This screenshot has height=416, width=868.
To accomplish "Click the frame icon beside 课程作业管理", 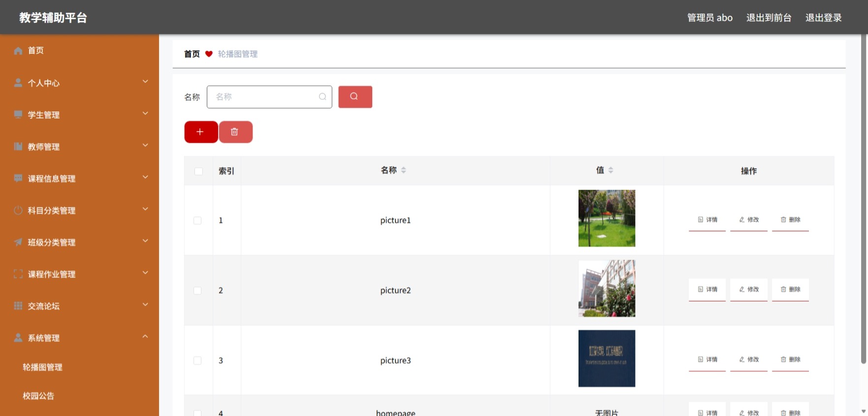I will (x=18, y=274).
